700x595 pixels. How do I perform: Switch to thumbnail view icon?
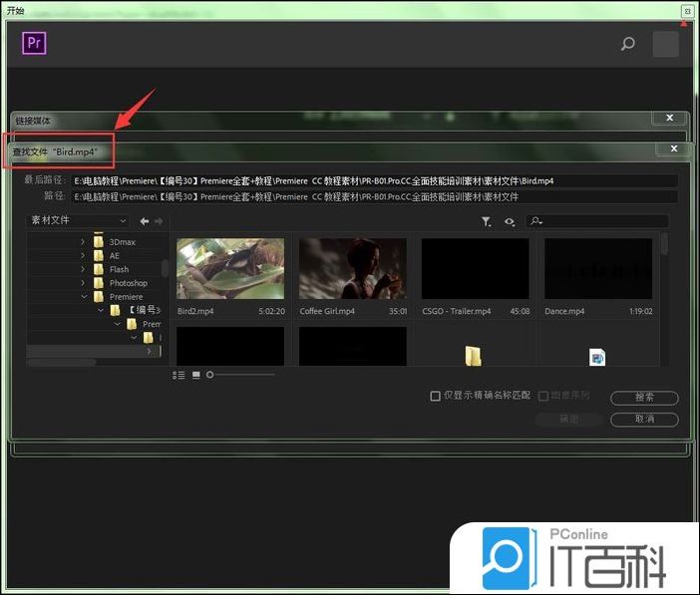(195, 375)
